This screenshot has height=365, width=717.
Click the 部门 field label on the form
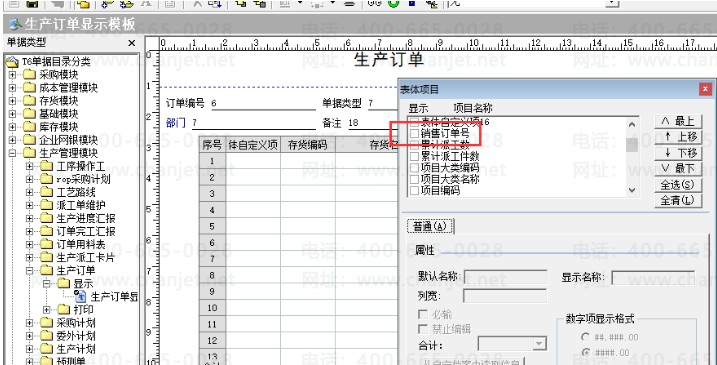coord(176,123)
